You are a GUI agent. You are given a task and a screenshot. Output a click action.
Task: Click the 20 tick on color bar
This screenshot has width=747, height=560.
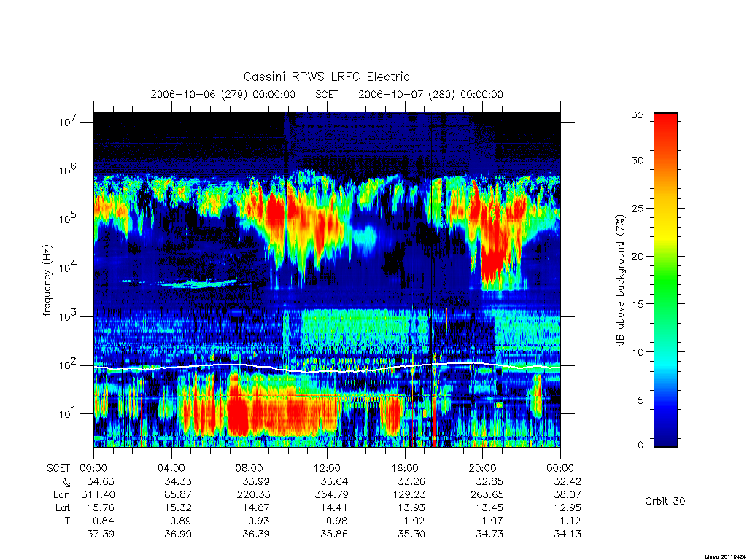[637, 256]
